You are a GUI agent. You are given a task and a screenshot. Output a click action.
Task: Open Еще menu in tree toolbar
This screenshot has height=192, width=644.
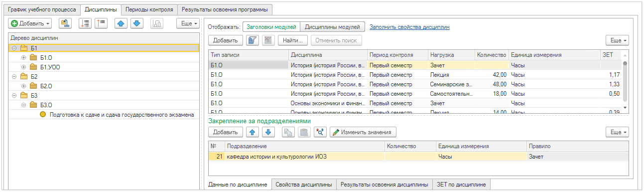(x=188, y=23)
